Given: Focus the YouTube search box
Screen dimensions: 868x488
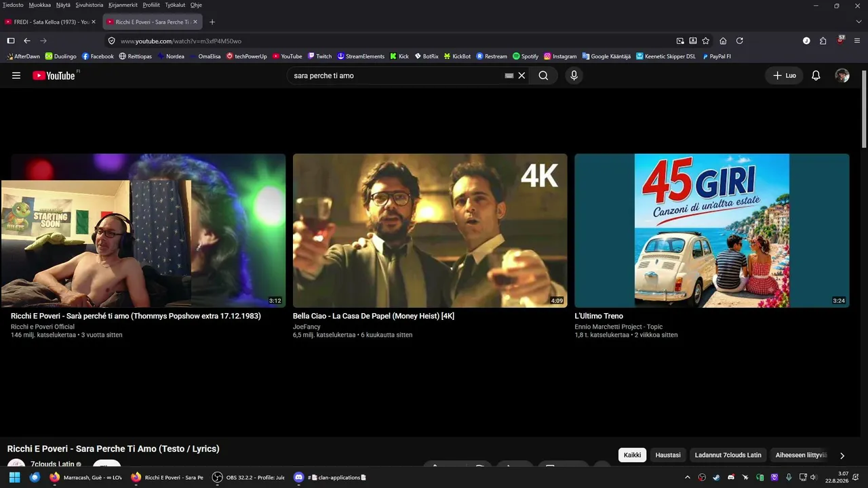Looking at the screenshot, I should point(397,76).
